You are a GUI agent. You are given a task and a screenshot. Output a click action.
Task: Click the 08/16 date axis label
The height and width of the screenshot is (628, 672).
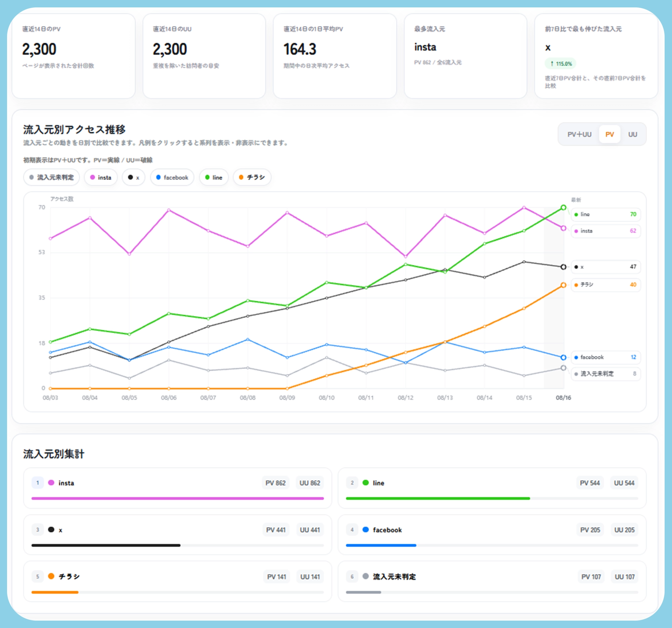coord(563,398)
